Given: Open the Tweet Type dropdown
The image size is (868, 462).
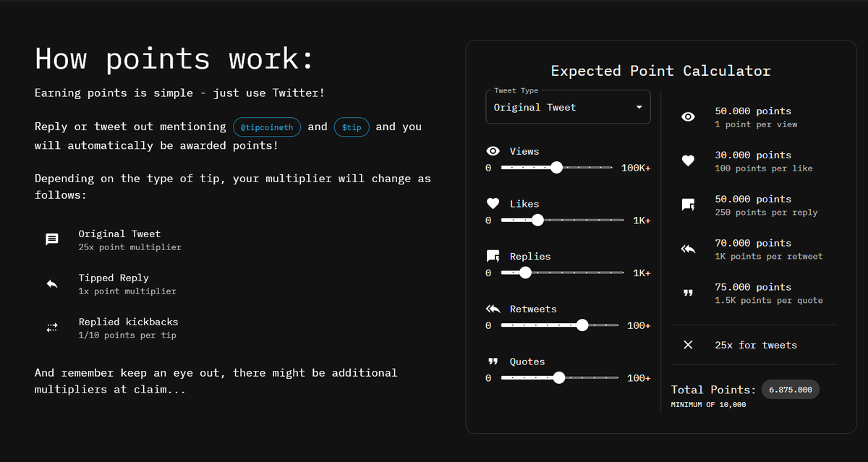Looking at the screenshot, I should tap(568, 107).
